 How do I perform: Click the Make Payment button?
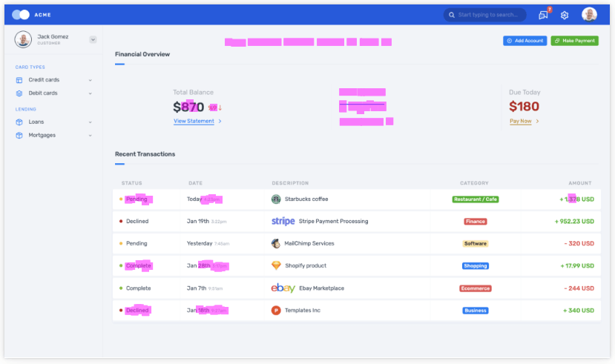coord(574,41)
